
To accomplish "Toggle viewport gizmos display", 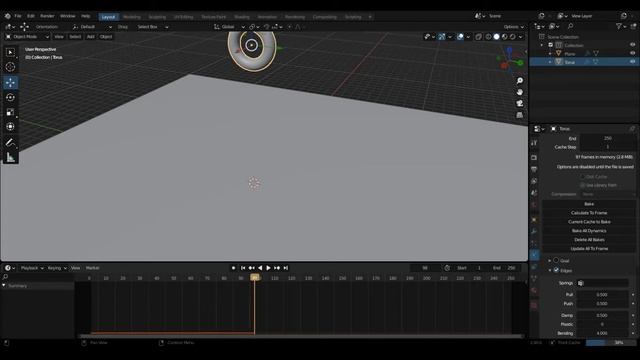I will pos(442,37).
